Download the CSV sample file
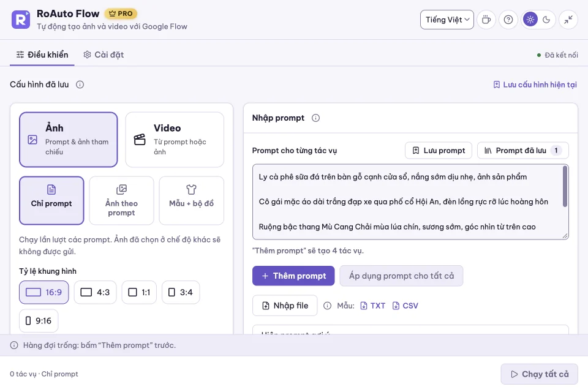The width and height of the screenshot is (588, 392). tap(405, 306)
